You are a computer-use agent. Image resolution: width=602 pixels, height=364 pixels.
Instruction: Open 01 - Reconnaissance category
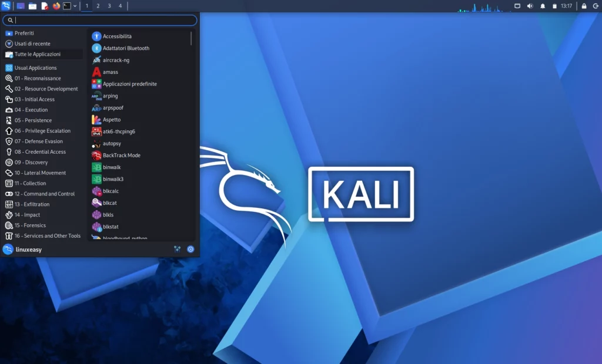43,78
